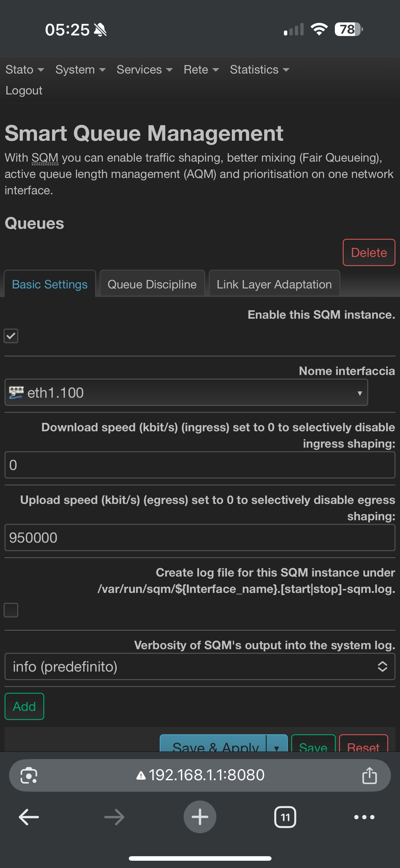
Task: Click the red Delete button
Action: tap(368, 252)
